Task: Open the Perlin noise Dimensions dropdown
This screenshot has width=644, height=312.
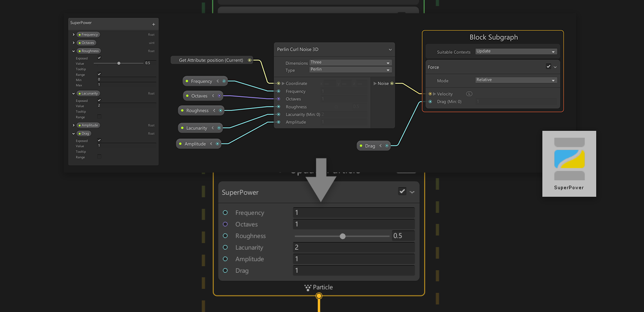Action: click(x=351, y=63)
